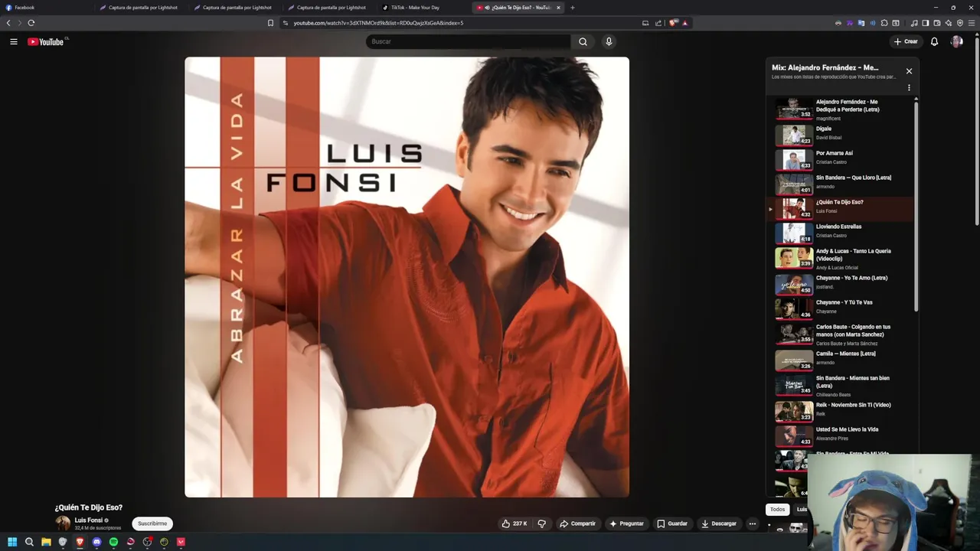Screen dimensions: 980x551
Task: Open the Brave Shields lion icon
Action: point(673,23)
